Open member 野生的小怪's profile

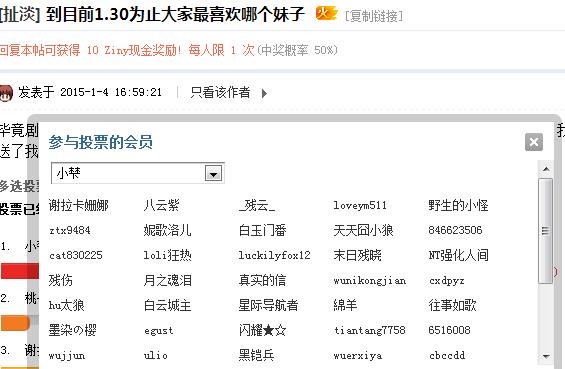click(x=458, y=205)
